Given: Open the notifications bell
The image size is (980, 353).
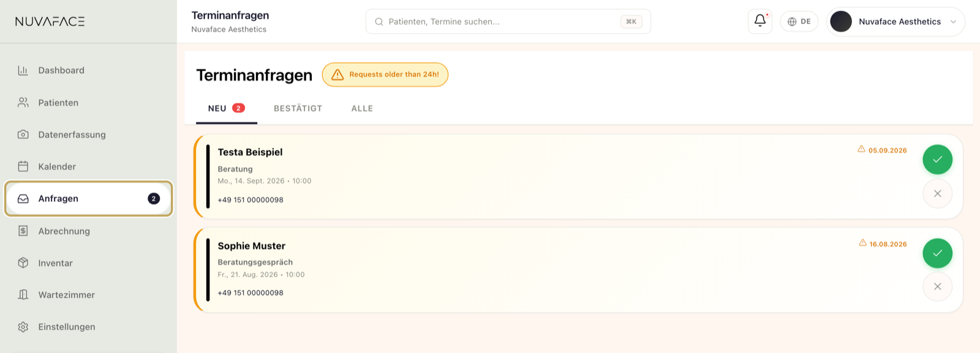Looking at the screenshot, I should 760,21.
